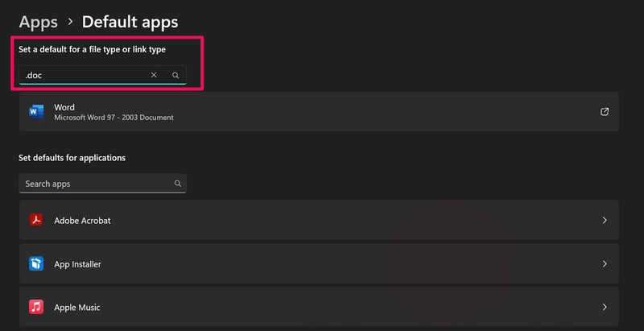
Task: Open Adobe Acrobat default settings label
Action: 82,220
